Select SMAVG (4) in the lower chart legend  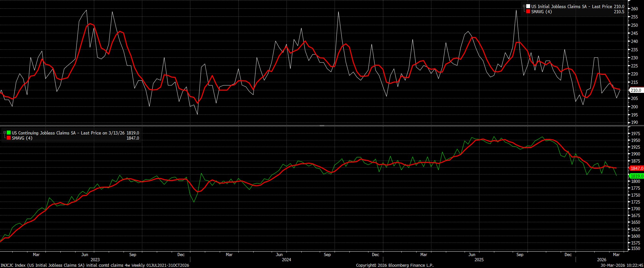pyautogui.click(x=22, y=138)
